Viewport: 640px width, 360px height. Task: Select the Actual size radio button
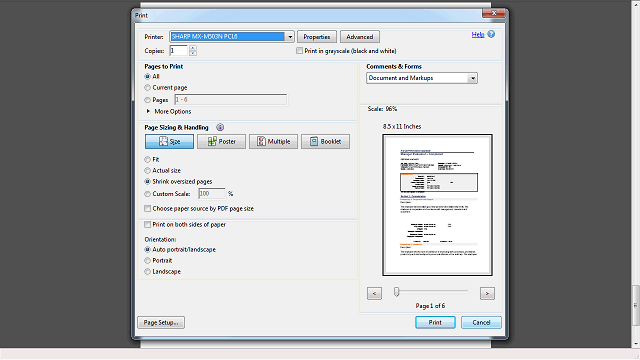tap(148, 171)
